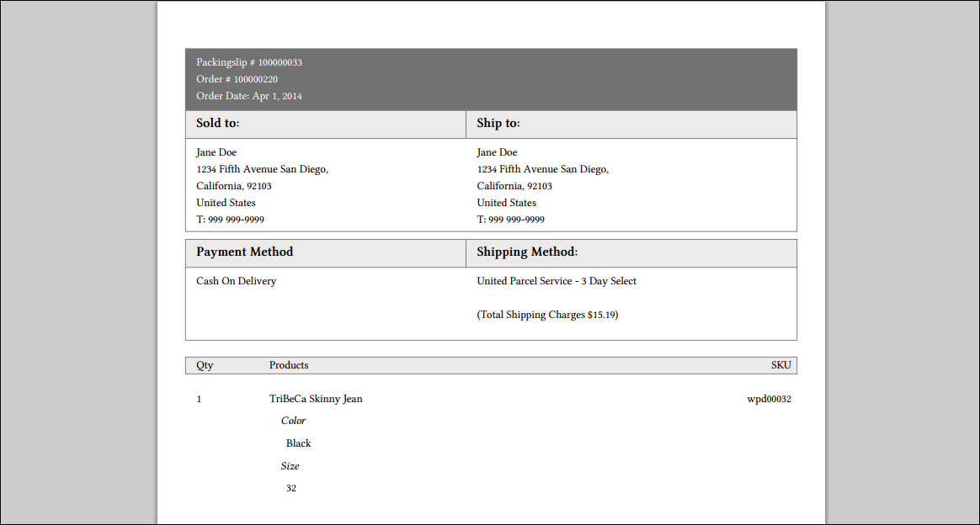Click the Packingslip # 100000033 text
This screenshot has width=980, height=525.
tap(248, 62)
